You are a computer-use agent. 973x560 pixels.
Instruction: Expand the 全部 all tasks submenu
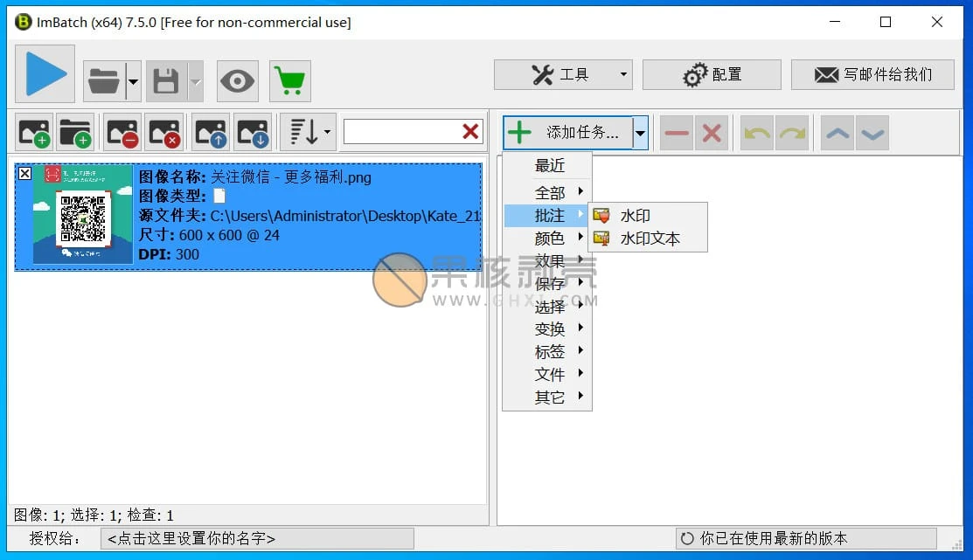pos(547,192)
